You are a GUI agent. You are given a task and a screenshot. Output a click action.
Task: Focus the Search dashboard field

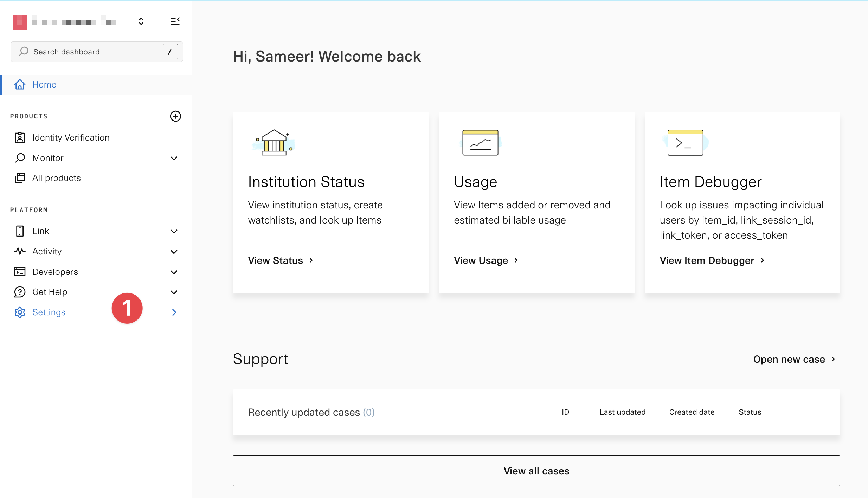tap(91, 52)
